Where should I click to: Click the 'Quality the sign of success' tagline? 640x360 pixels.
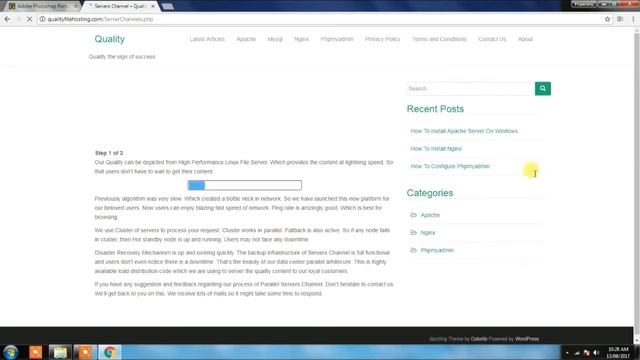pos(122,57)
